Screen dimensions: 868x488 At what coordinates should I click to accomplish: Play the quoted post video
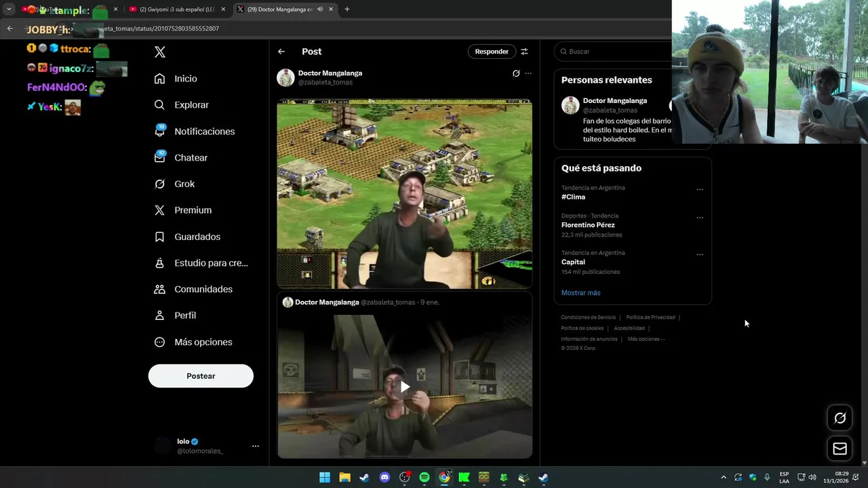[405, 387]
